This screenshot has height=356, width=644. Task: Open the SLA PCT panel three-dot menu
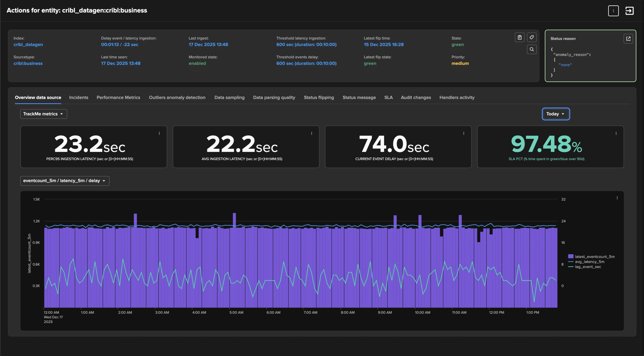616,133
